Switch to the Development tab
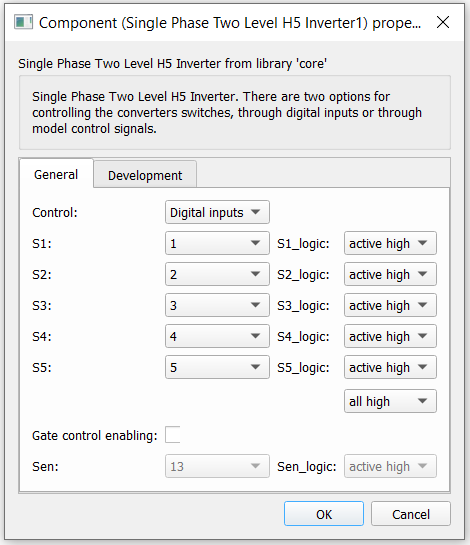 [145, 175]
